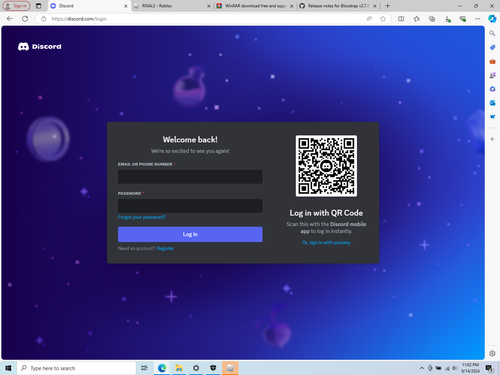
Task: Open the sidebar Outlook icon
Action: (492, 103)
